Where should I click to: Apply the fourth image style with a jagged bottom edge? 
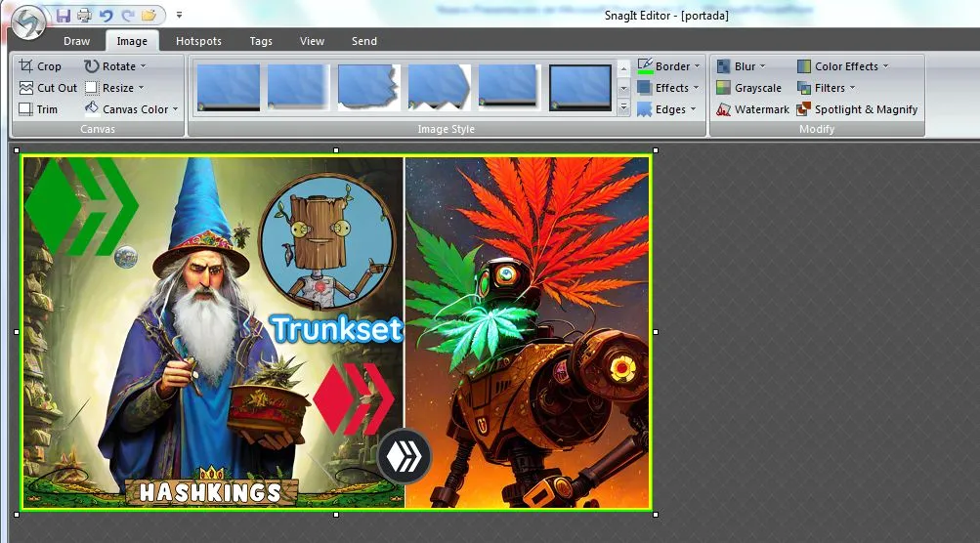[x=439, y=88]
